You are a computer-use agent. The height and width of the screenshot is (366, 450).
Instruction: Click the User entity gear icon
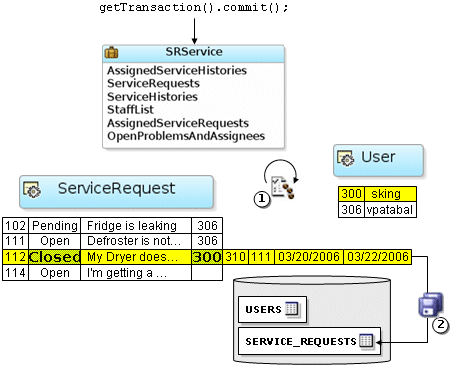point(345,158)
